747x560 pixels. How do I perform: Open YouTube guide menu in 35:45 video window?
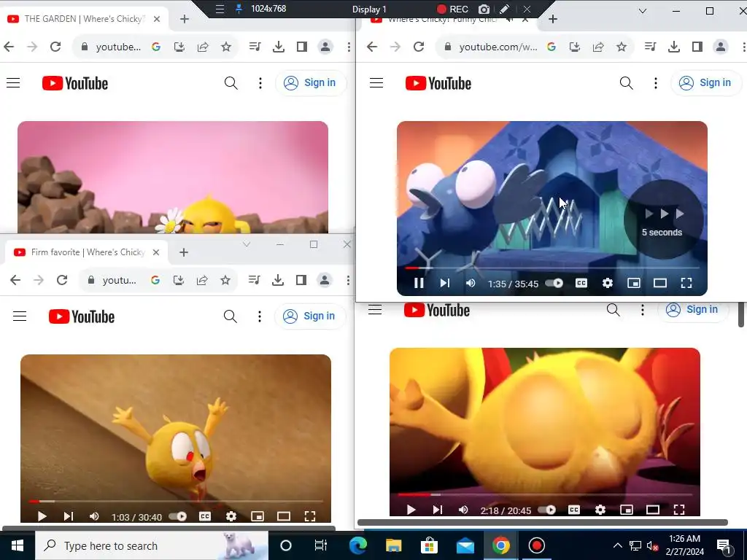click(x=376, y=83)
